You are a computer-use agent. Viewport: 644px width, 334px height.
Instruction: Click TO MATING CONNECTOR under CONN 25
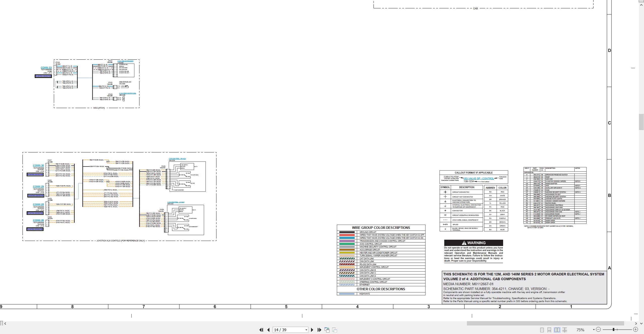(35, 213)
